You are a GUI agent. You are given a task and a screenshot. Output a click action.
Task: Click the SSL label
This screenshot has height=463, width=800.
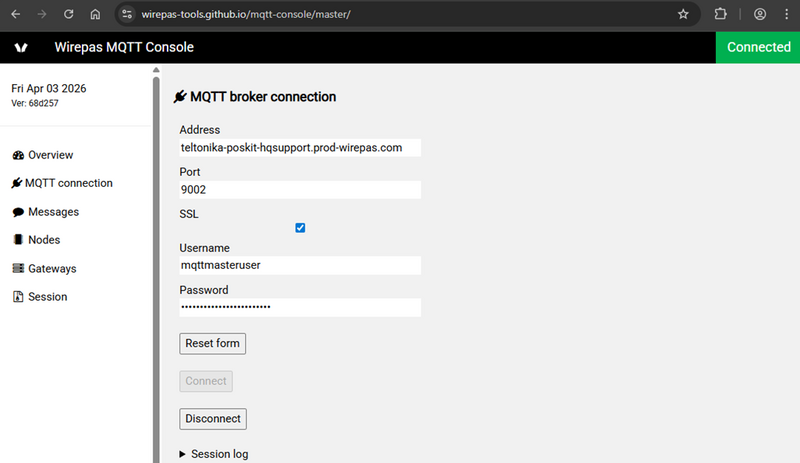(189, 214)
